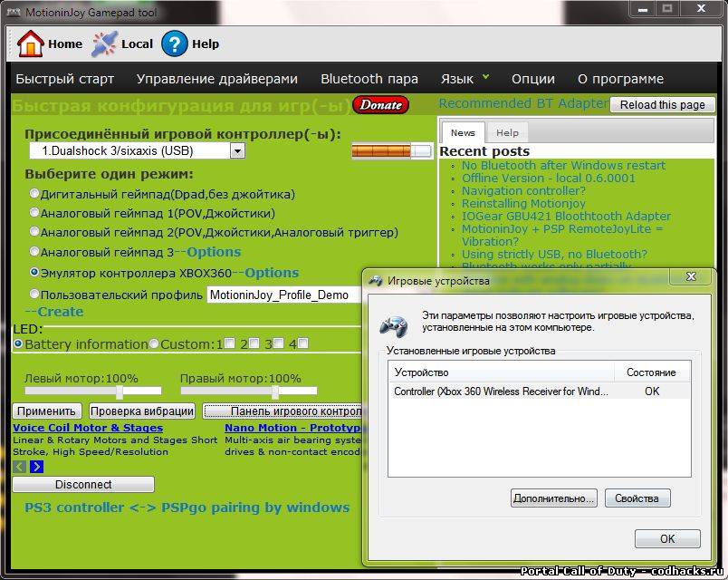728x580 pixels.
Task: Adjust the Правый мотор slider
Action: tap(275, 391)
